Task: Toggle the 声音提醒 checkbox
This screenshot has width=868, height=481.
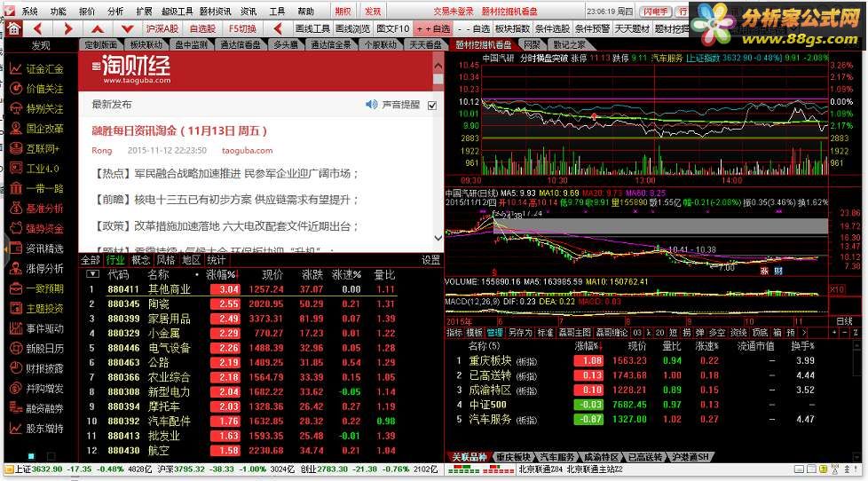Action: pos(432,106)
